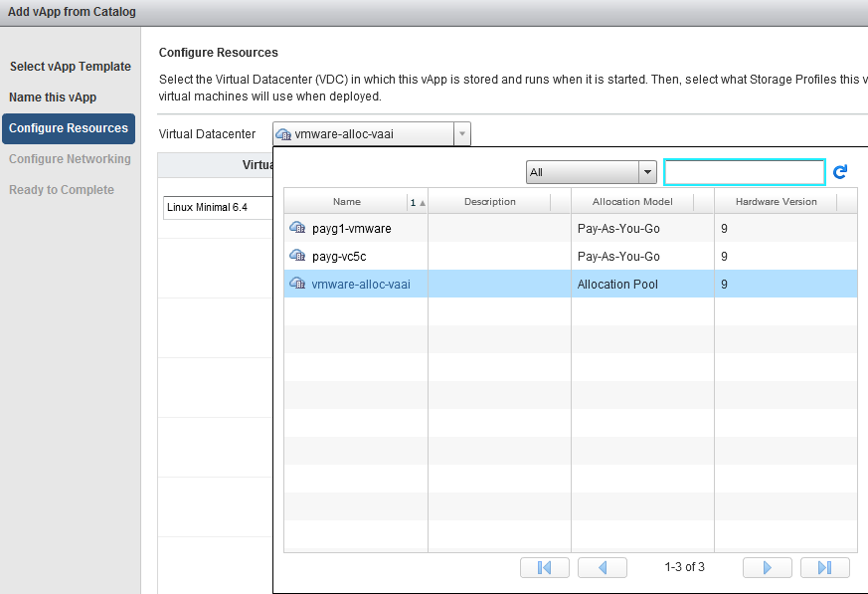Click the payg-vc5c datacenter icon
The image size is (868, 594).
pos(297,256)
